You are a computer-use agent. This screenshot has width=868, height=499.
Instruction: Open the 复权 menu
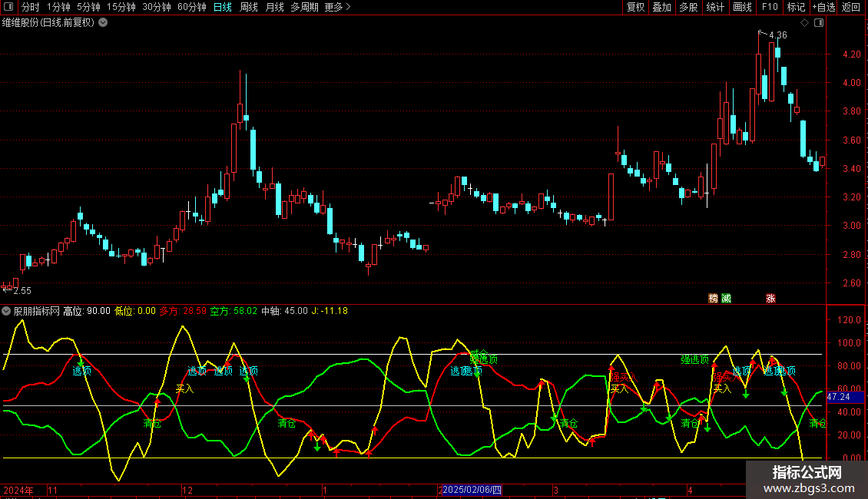635,8
